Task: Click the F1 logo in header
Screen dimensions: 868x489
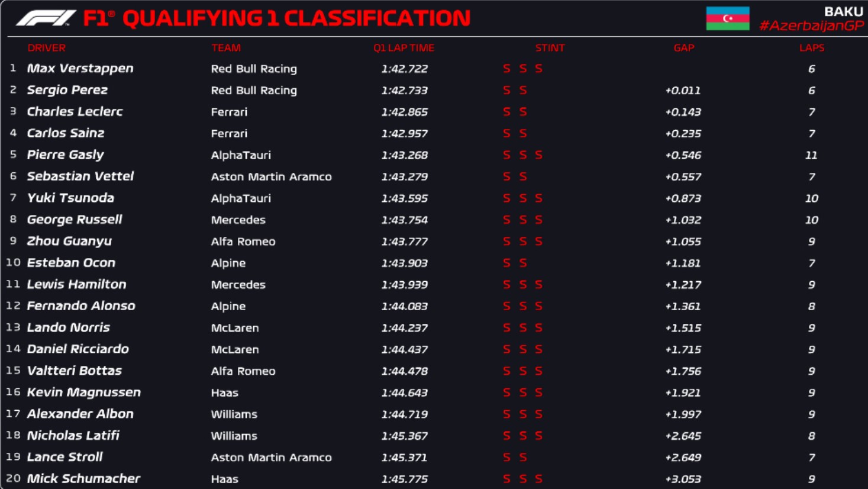Action: pyautogui.click(x=46, y=18)
